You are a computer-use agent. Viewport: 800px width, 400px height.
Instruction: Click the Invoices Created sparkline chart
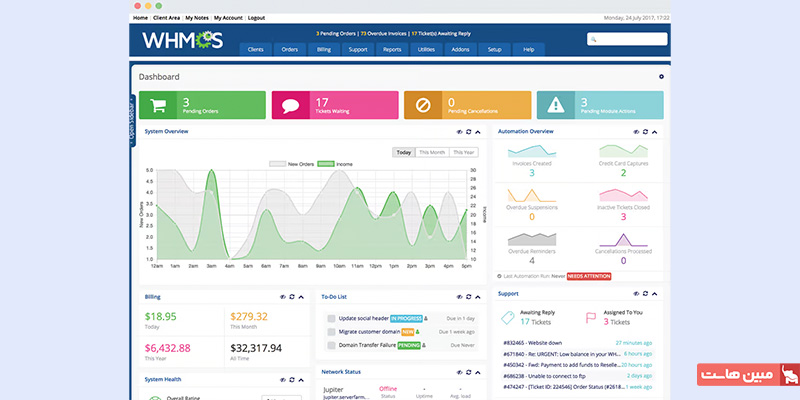(x=532, y=151)
